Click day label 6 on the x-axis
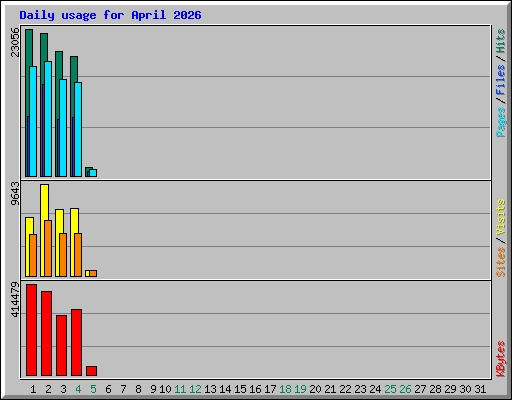The width and height of the screenshot is (512, 400). [108, 389]
